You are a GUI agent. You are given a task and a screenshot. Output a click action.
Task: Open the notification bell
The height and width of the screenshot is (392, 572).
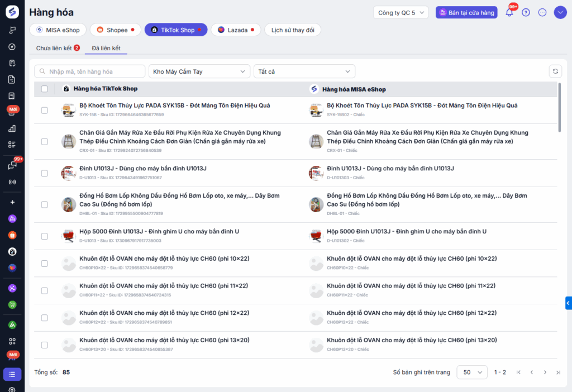pyautogui.click(x=509, y=12)
